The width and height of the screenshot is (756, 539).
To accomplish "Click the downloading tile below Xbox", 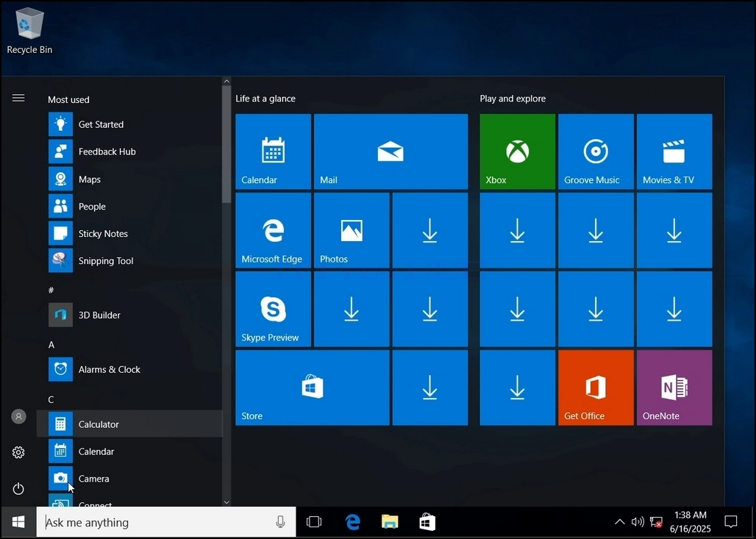I will (x=517, y=230).
